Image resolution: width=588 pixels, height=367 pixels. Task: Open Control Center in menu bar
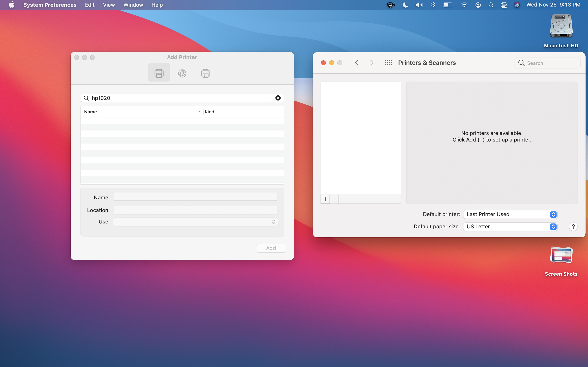[x=504, y=5]
